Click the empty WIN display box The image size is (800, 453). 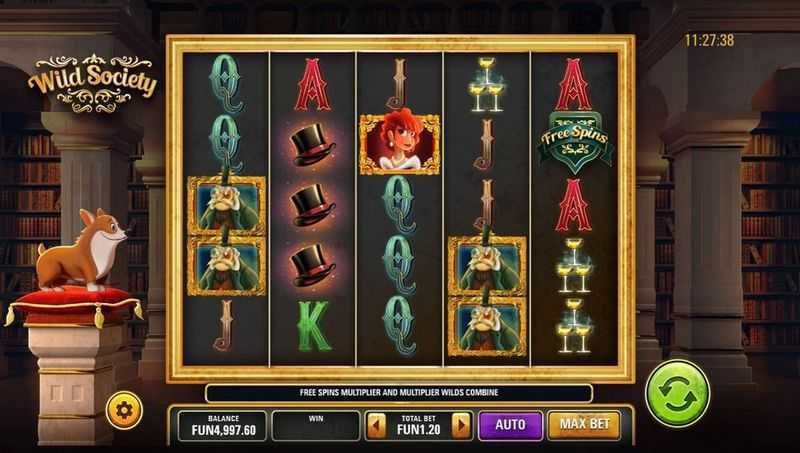316,426
